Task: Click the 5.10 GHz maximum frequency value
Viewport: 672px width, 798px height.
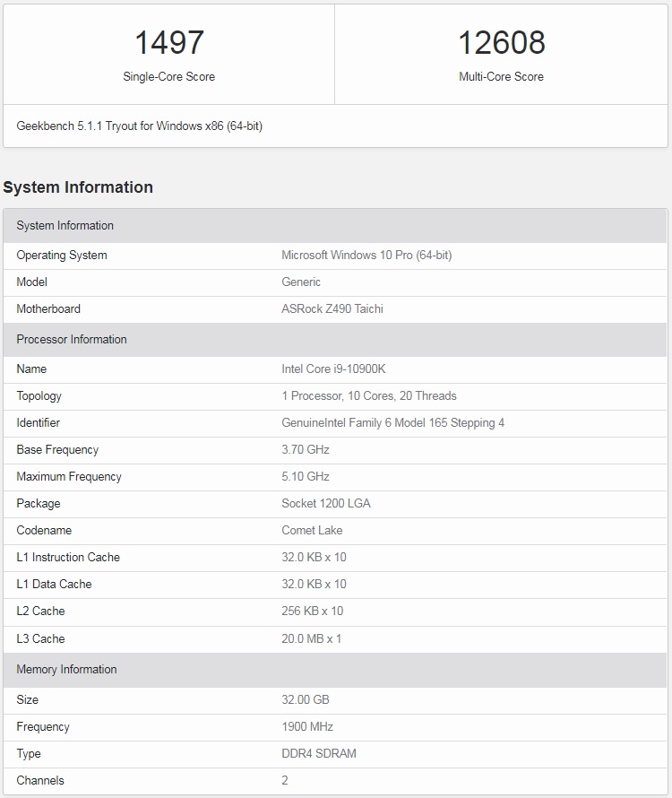Action: [x=306, y=477]
